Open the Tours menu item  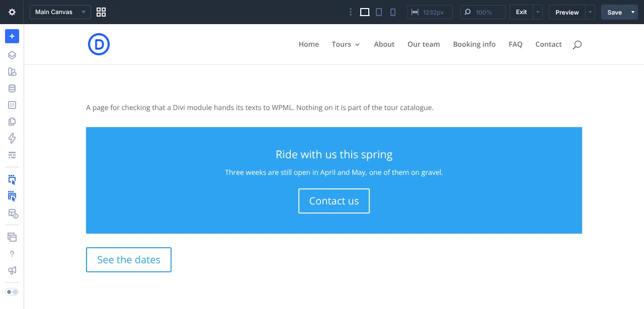tap(346, 44)
